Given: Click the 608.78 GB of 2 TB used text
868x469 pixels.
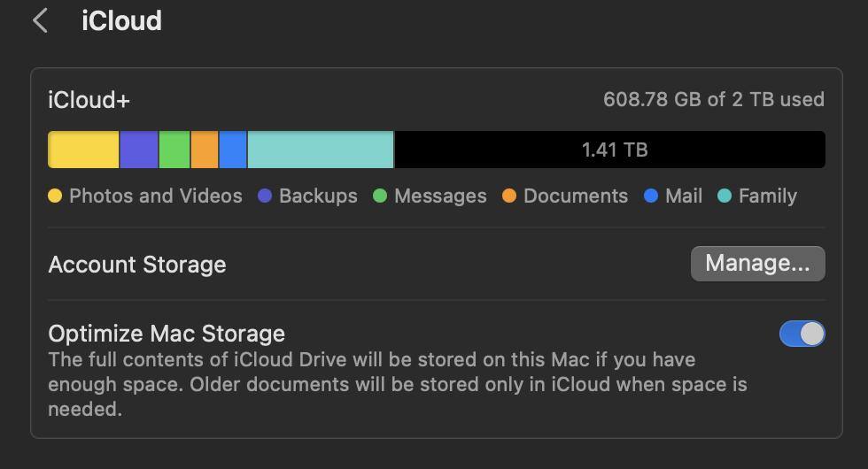Looking at the screenshot, I should [x=713, y=99].
